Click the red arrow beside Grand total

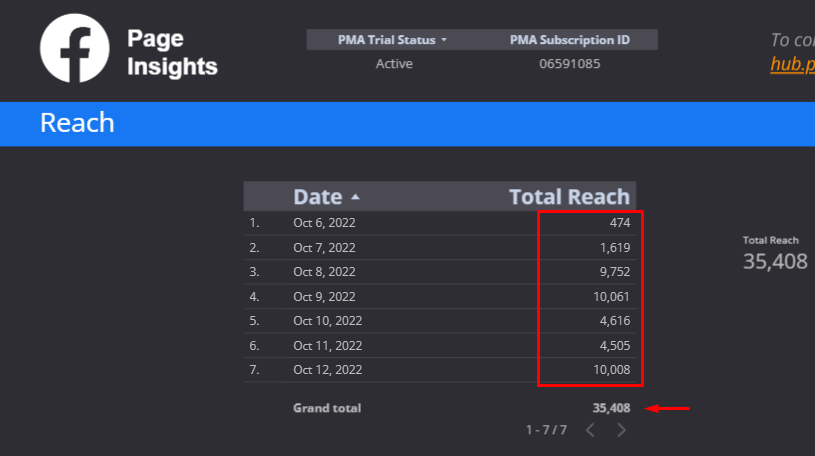coord(669,408)
